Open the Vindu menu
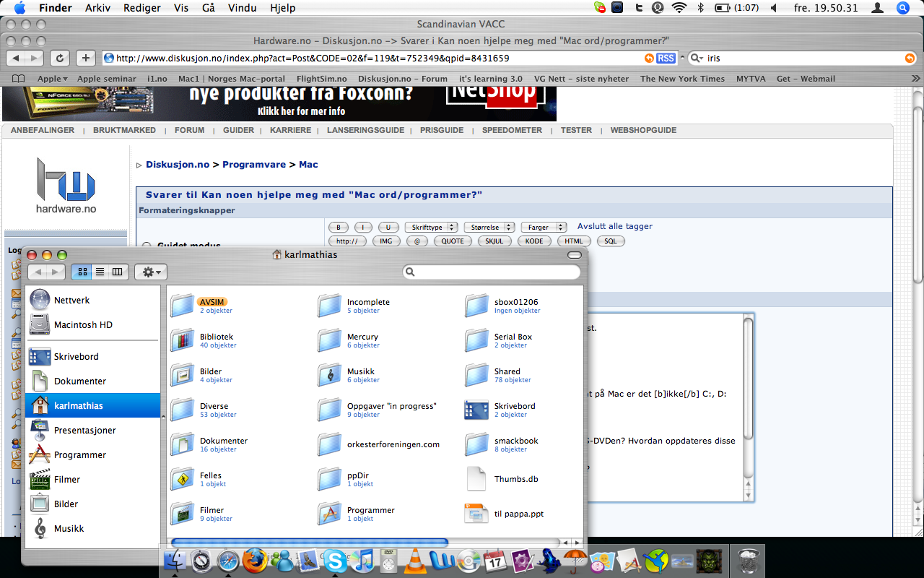This screenshot has width=924, height=578. [241, 8]
